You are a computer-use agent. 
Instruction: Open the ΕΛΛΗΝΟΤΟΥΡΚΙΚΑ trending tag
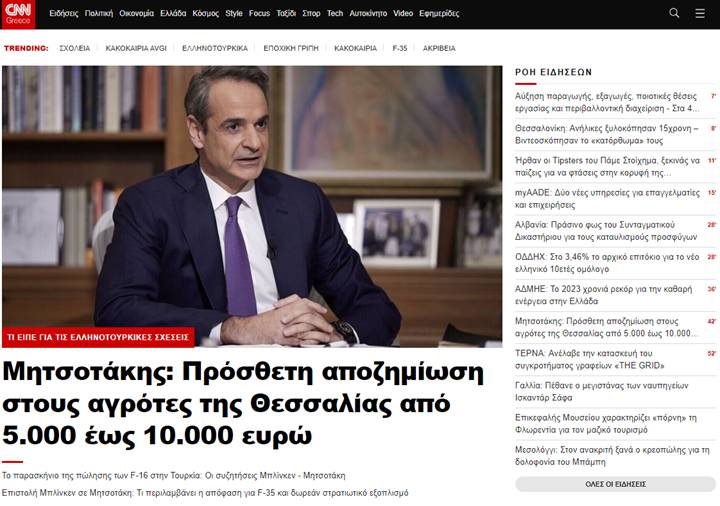[x=215, y=48]
